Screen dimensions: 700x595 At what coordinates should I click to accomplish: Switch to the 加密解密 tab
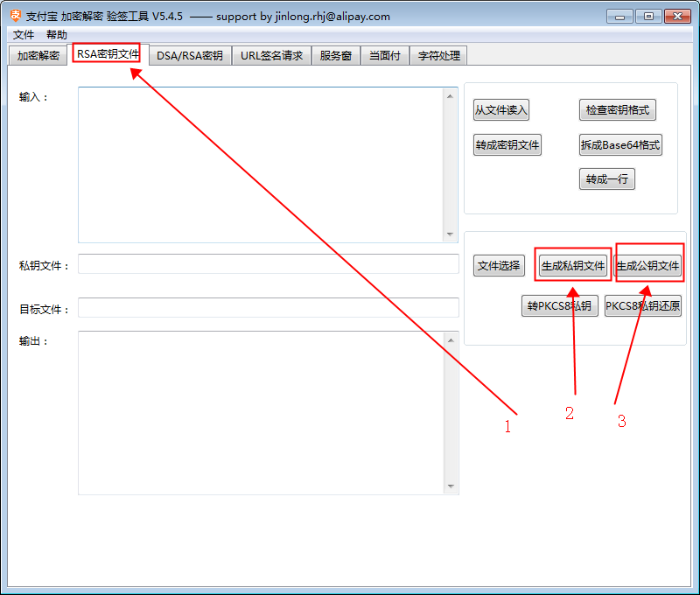pos(38,56)
